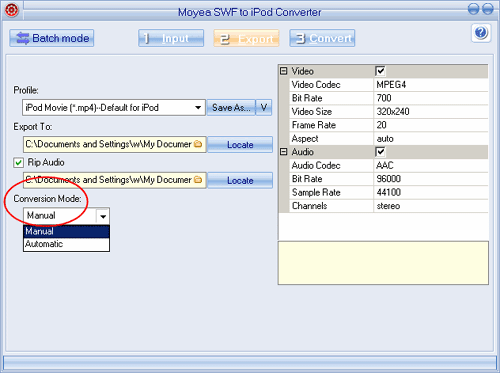This screenshot has width=500, height=373.
Task: Click the red Moyea logo icon
Action: click(11, 10)
